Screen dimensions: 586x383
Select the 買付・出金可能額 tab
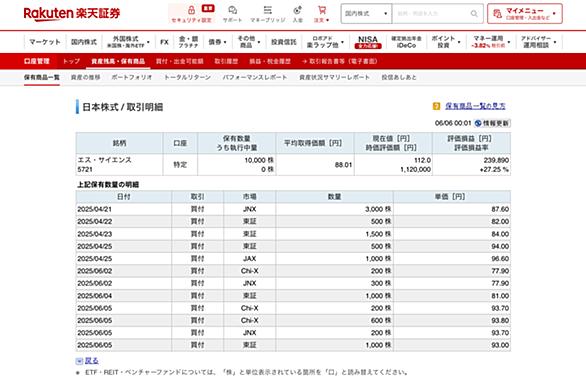179,61
